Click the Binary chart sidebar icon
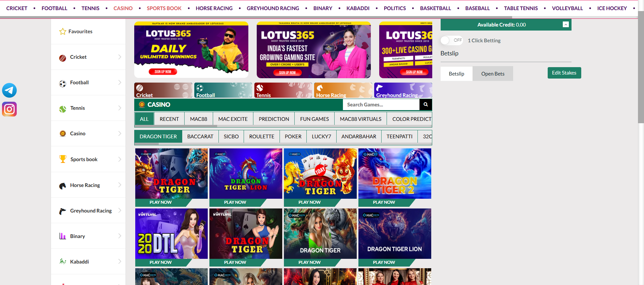 coord(63,236)
